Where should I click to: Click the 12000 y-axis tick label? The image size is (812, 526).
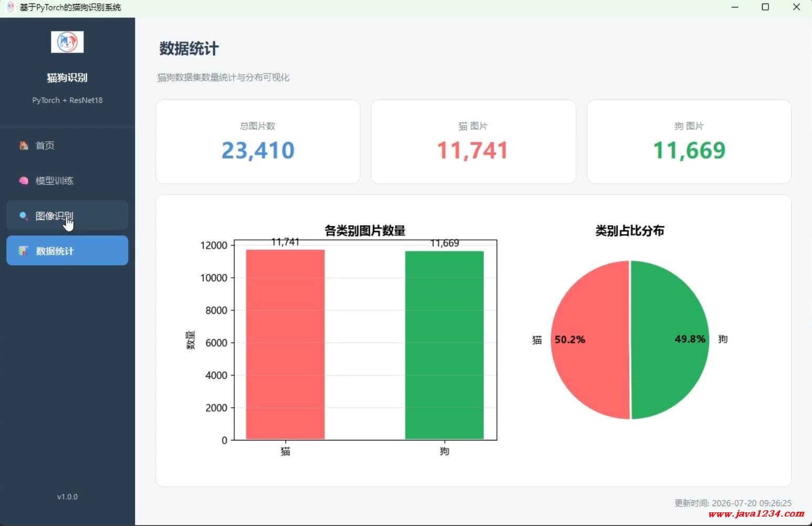click(214, 246)
